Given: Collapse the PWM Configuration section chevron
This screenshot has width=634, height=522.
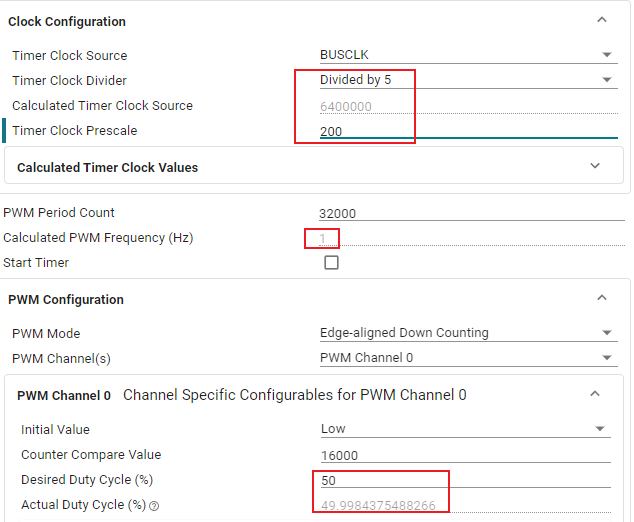Looking at the screenshot, I should pyautogui.click(x=601, y=298).
